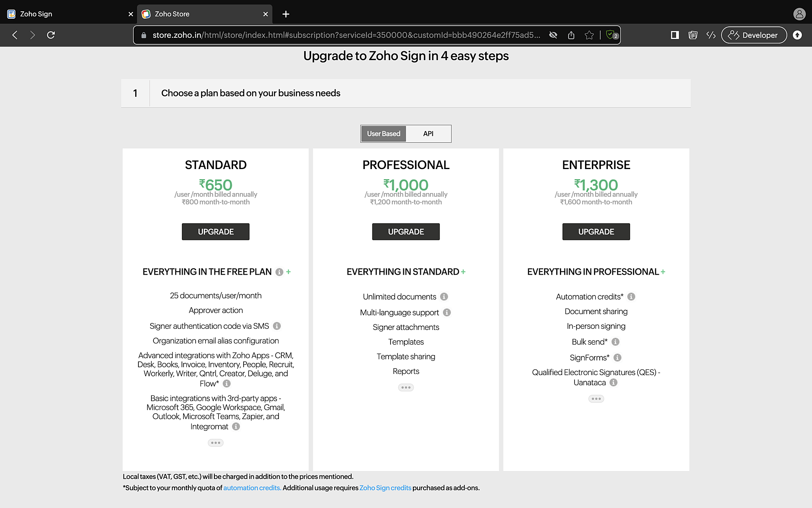Viewport: 812px width, 508px height.
Task: Click step 1 Choose a plan header
Action: [x=406, y=93]
